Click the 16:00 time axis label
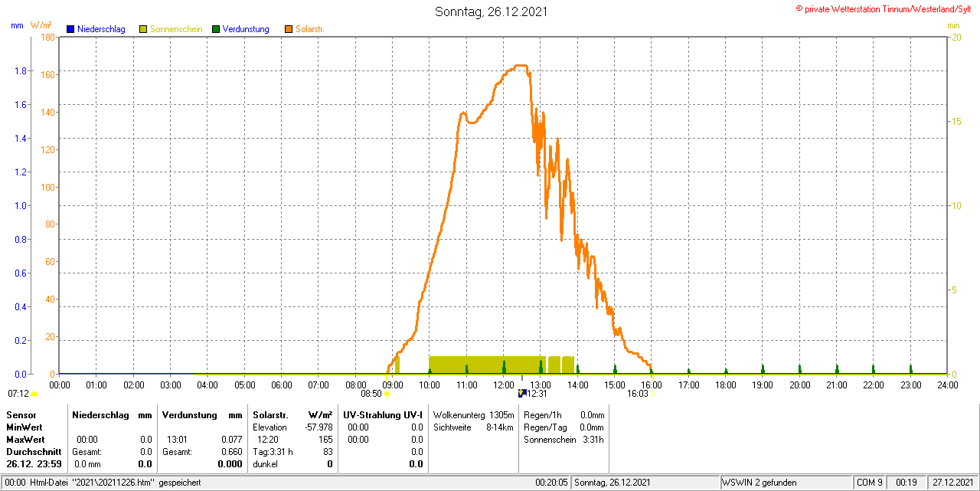Screen dimensions: 980x491 (x=652, y=385)
